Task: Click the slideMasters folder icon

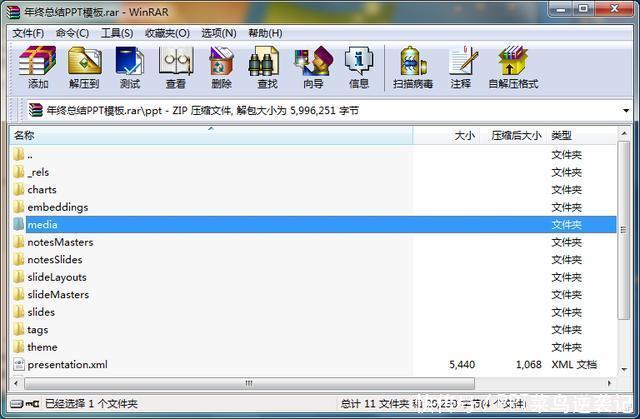Action: coord(19,294)
